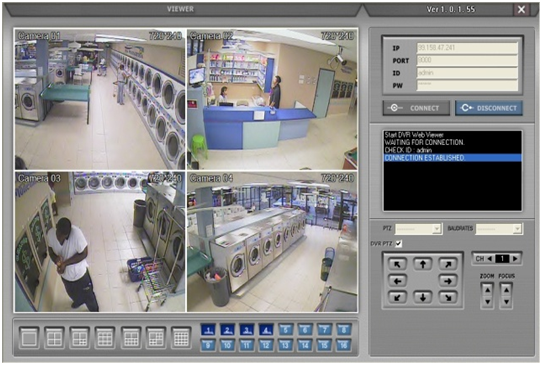Click the DISCONNECT button
Image resolution: width=542 pixels, height=365 pixels.
[x=489, y=108]
